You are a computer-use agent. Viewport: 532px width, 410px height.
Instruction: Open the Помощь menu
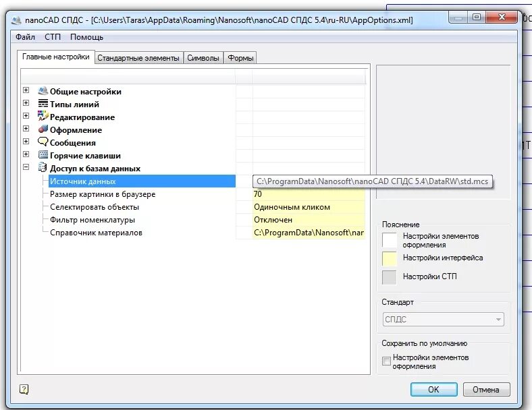click(86, 37)
